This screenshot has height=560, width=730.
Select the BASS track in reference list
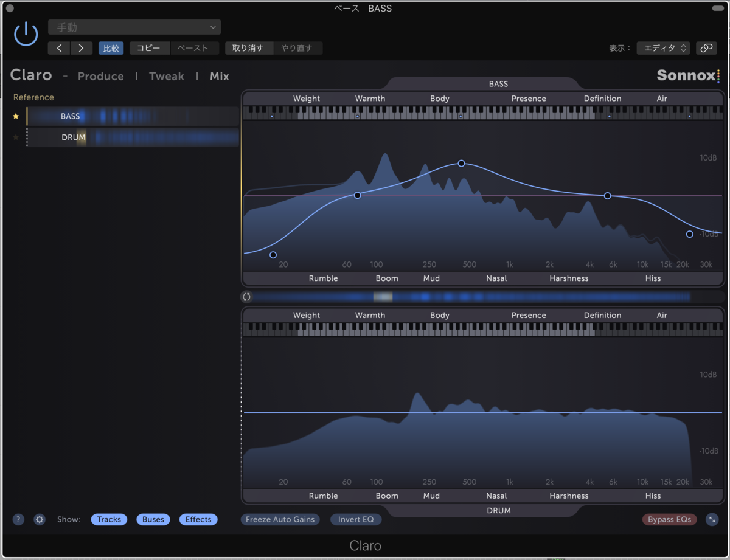(133, 116)
